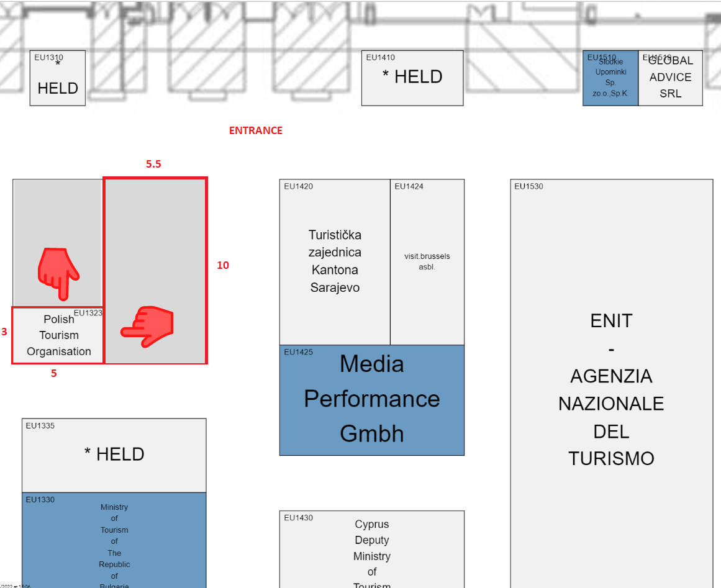Open the Global Advice SRL booth

(671, 78)
